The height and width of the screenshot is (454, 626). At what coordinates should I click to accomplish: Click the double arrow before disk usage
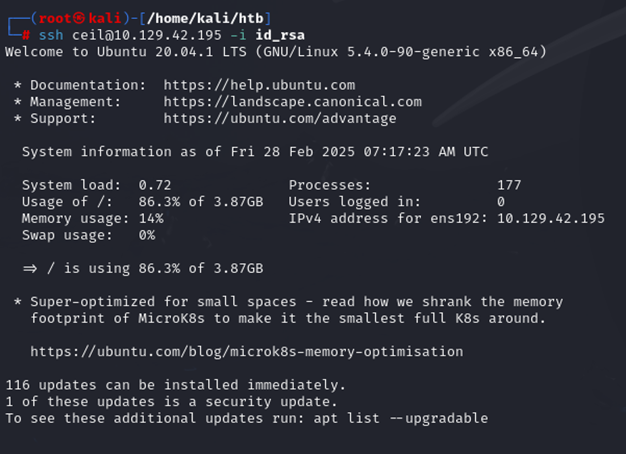click(x=29, y=269)
